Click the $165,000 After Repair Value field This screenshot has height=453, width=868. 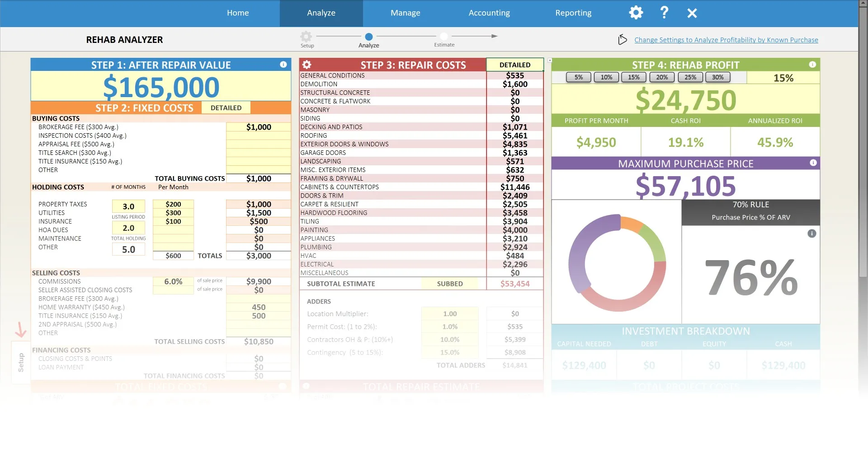pyautogui.click(x=161, y=87)
